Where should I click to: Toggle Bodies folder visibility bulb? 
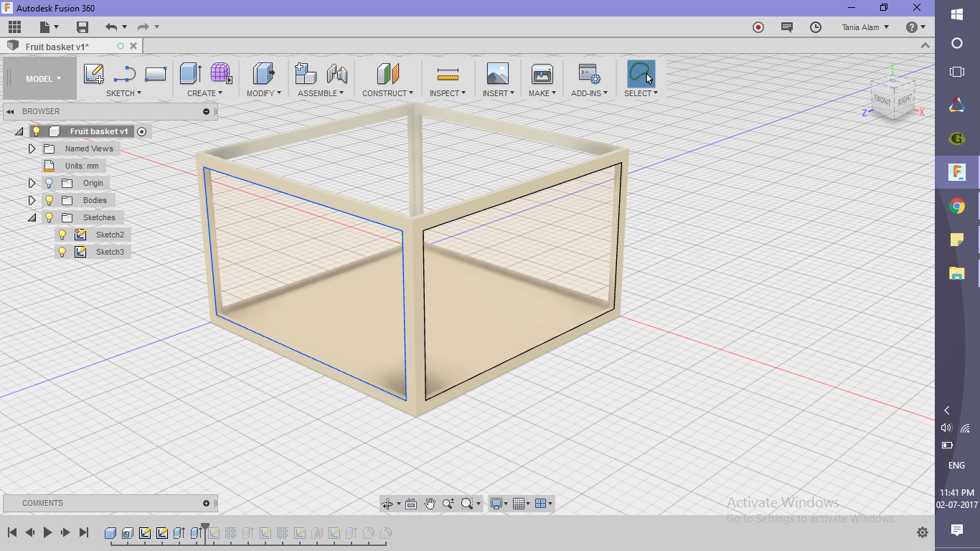[x=49, y=200]
